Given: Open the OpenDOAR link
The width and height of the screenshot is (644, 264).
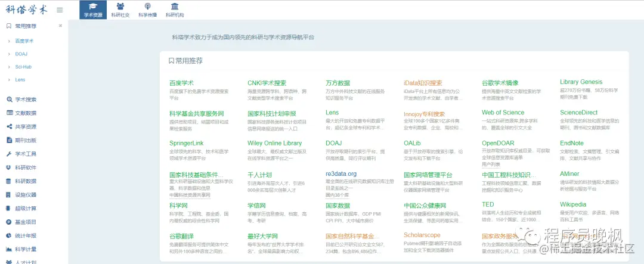Looking at the screenshot, I should pyautogui.click(x=498, y=143).
